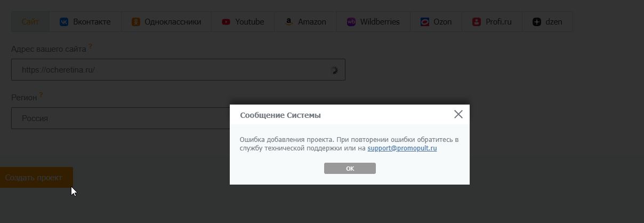Click help mark next to Адрес вашего сайта
The height and width of the screenshot is (223, 644).
pyautogui.click(x=90, y=47)
